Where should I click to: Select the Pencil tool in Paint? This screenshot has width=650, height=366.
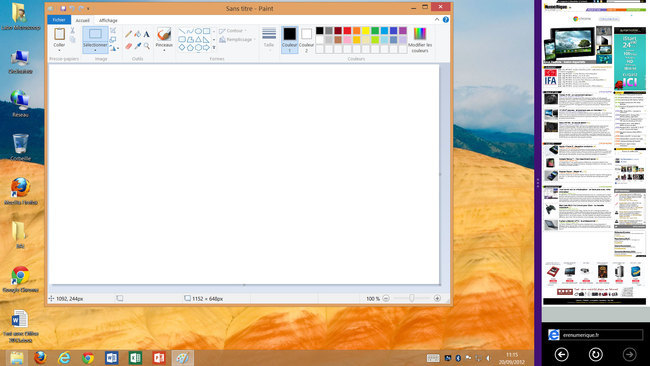pos(129,34)
